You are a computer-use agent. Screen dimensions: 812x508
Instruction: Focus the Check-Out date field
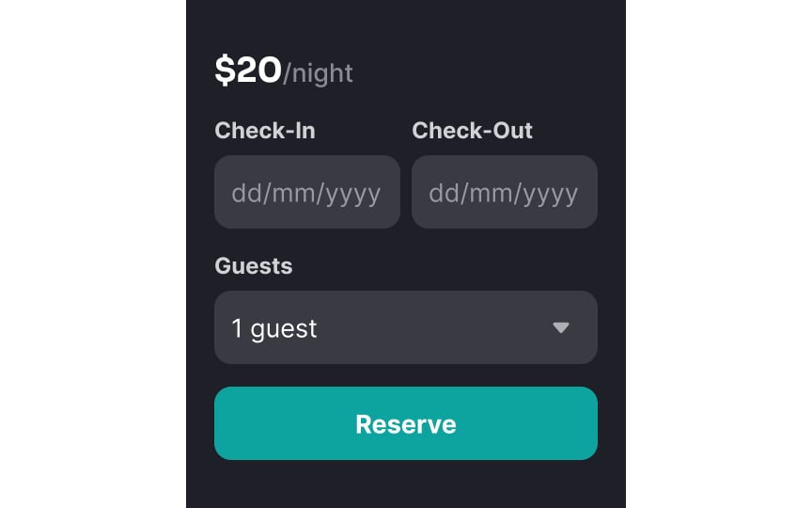click(505, 192)
